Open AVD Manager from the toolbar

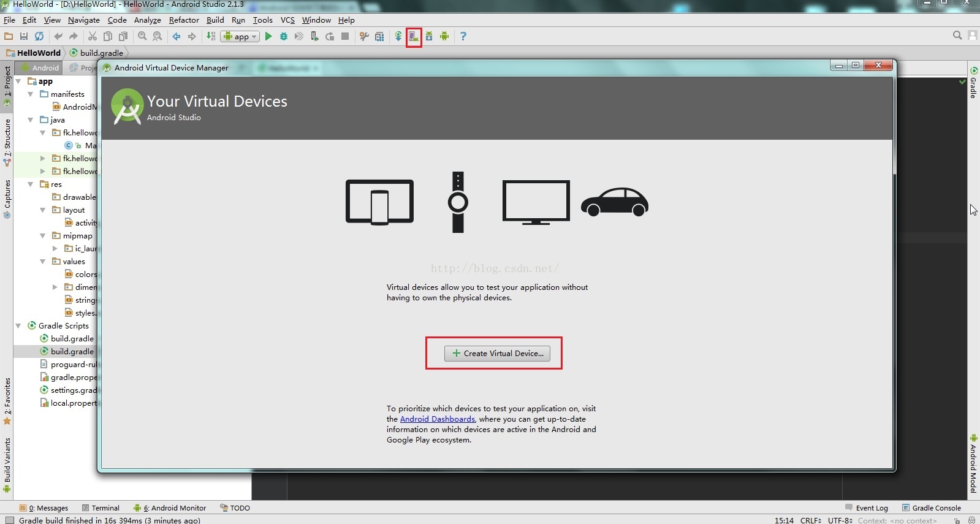point(414,36)
